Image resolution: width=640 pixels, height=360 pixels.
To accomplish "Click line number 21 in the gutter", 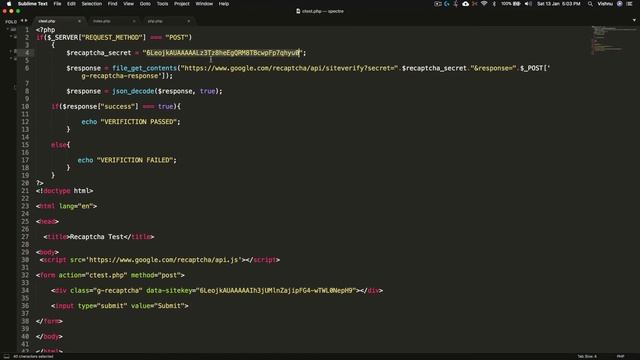I will point(25,191).
